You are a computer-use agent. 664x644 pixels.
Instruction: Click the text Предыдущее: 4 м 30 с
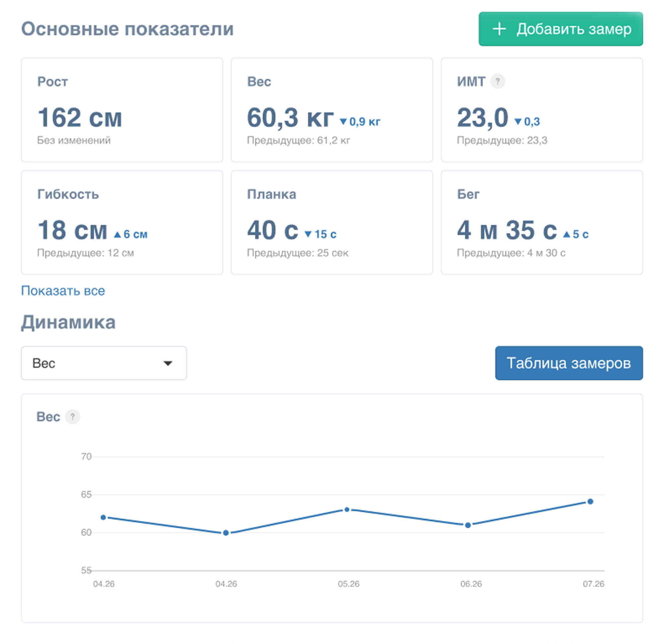pos(511,253)
